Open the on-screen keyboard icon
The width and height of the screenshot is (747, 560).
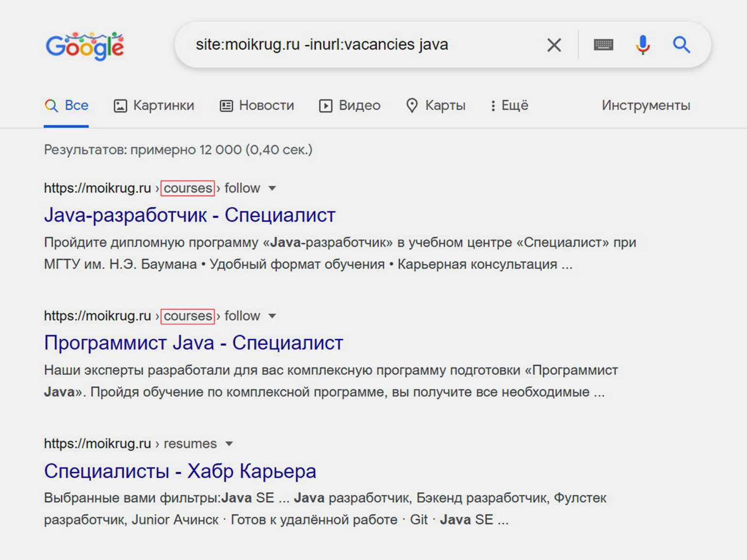coord(603,45)
